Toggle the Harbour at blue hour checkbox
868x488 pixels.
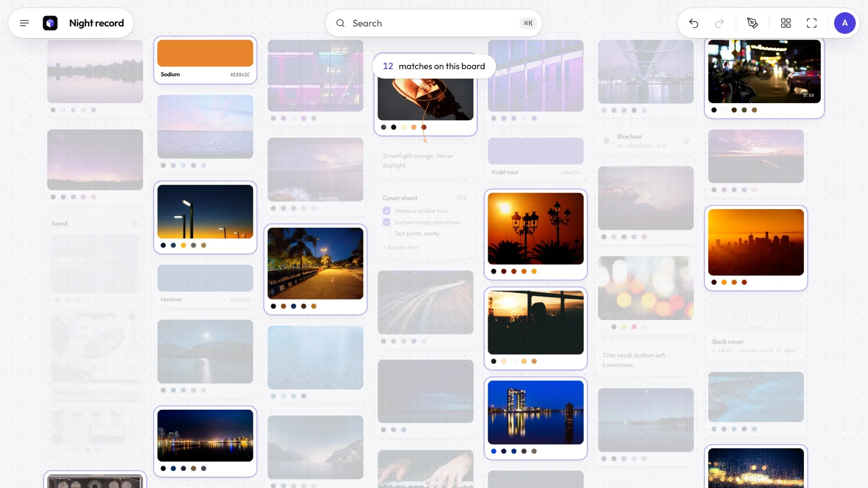coord(387,211)
